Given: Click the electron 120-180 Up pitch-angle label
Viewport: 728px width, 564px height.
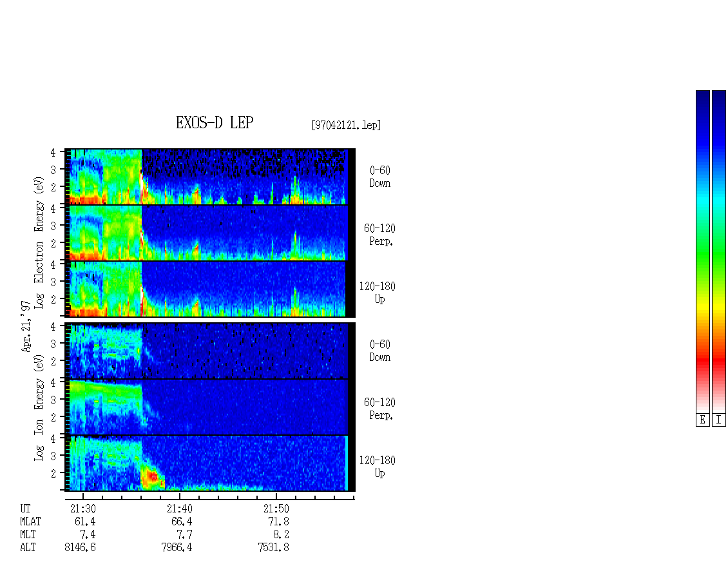Looking at the screenshot, I should pos(378,293).
